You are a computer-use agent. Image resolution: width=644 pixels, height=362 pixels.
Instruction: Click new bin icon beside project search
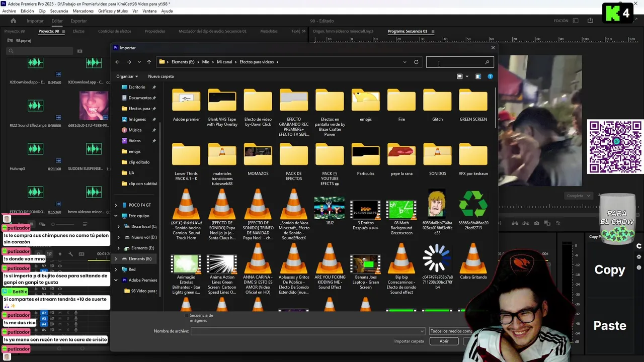(x=79, y=51)
